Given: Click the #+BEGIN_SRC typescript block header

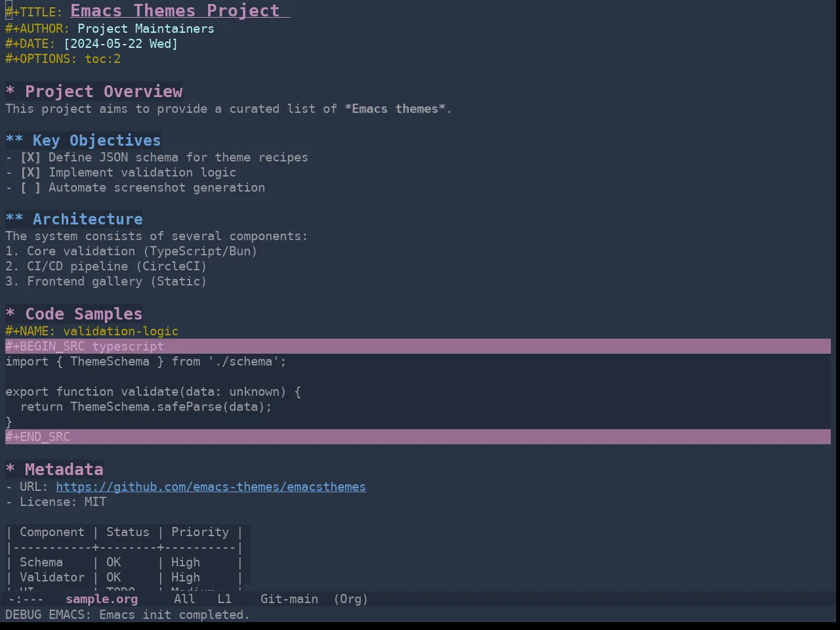Looking at the screenshot, I should tap(418, 346).
